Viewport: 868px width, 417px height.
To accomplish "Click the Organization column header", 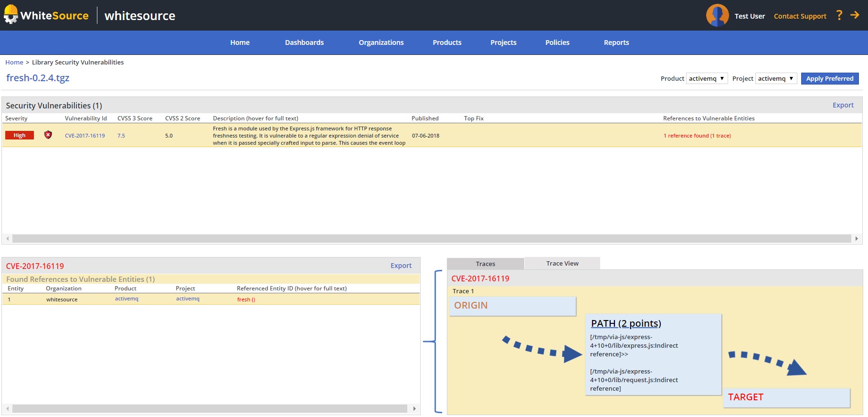I will [x=64, y=289].
